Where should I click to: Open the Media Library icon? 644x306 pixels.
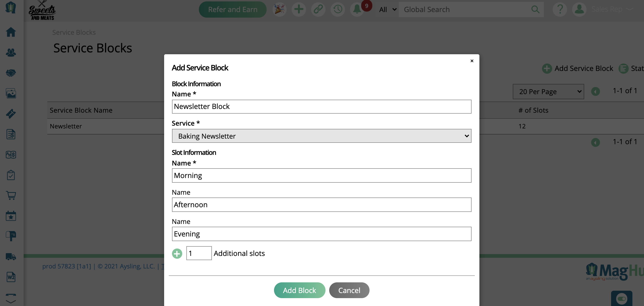click(x=11, y=93)
